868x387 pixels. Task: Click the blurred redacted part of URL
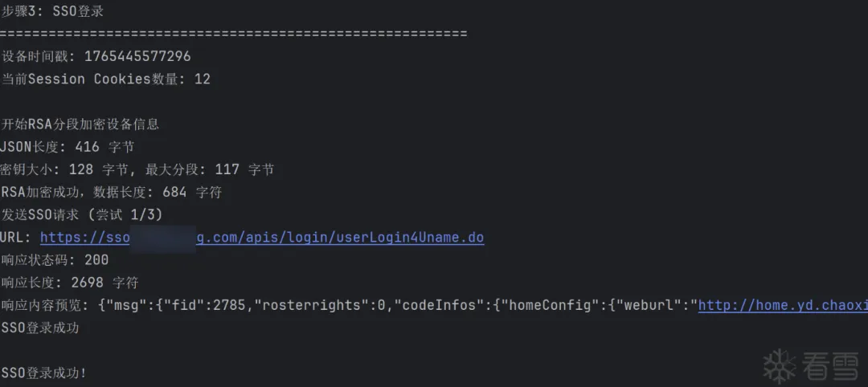click(x=162, y=238)
